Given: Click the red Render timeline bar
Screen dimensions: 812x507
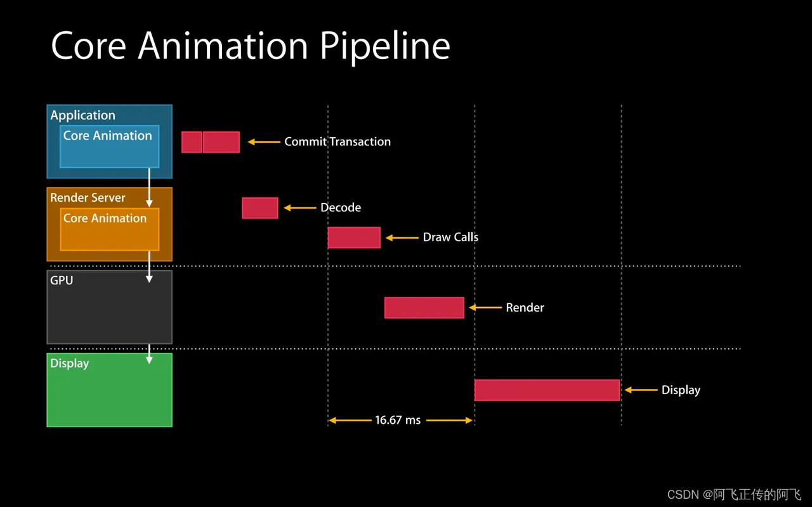Looking at the screenshot, I should (x=424, y=308).
